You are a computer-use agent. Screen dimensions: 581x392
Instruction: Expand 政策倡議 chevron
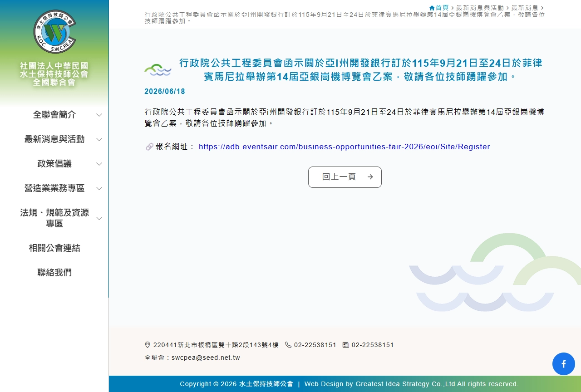(99, 164)
